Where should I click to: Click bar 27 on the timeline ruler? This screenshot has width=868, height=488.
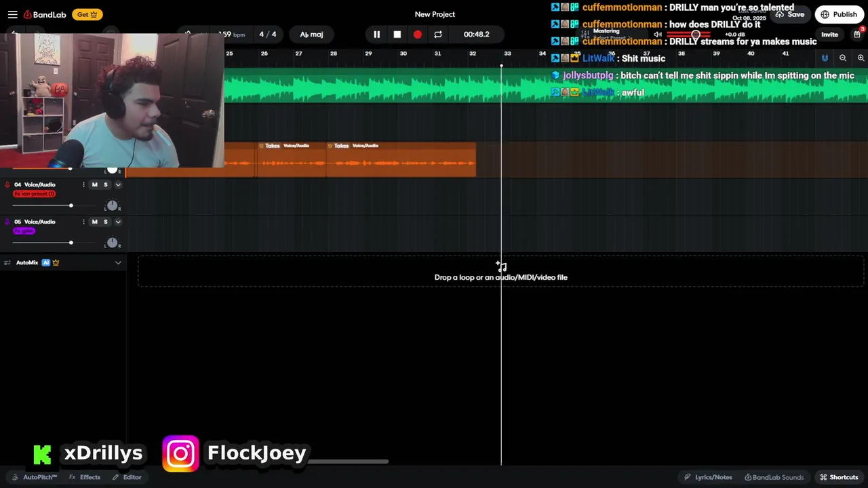click(x=298, y=54)
